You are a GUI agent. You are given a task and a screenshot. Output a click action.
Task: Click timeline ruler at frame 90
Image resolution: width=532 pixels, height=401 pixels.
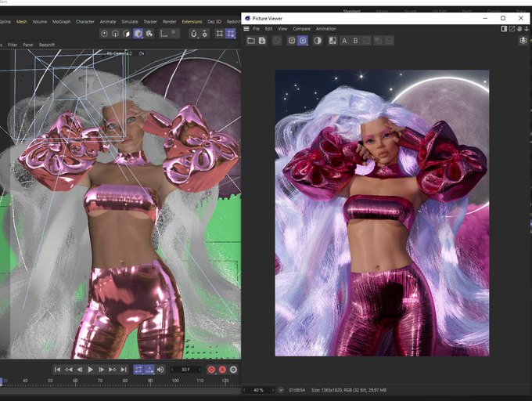(150, 381)
